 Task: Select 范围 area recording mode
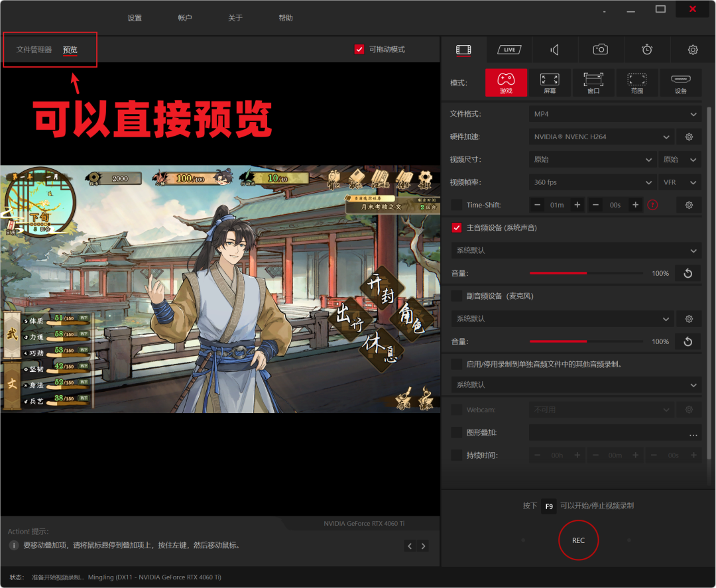coord(636,83)
